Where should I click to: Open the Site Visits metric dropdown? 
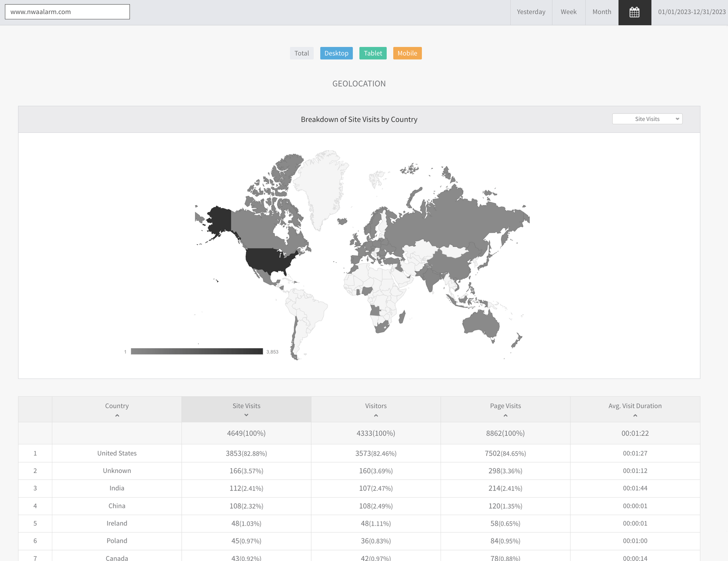[x=647, y=119]
